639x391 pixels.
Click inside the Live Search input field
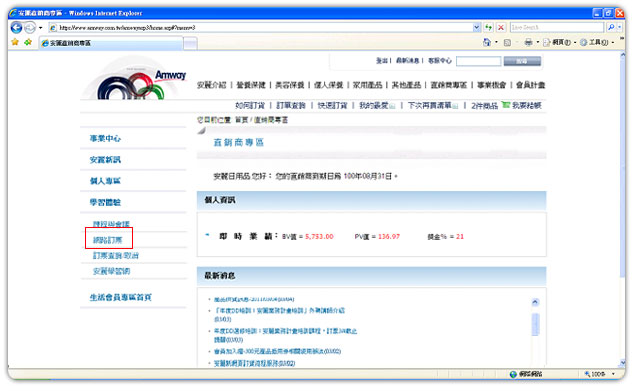coord(557,27)
